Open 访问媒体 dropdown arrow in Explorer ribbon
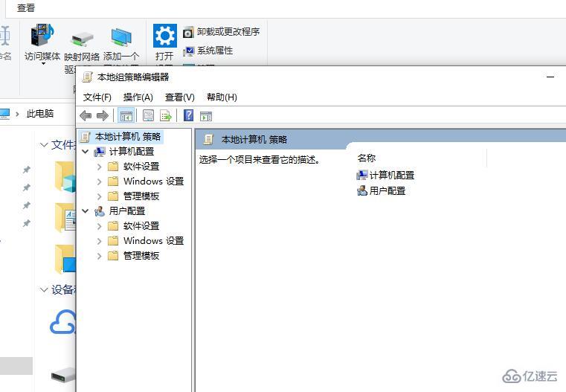 tap(43, 64)
